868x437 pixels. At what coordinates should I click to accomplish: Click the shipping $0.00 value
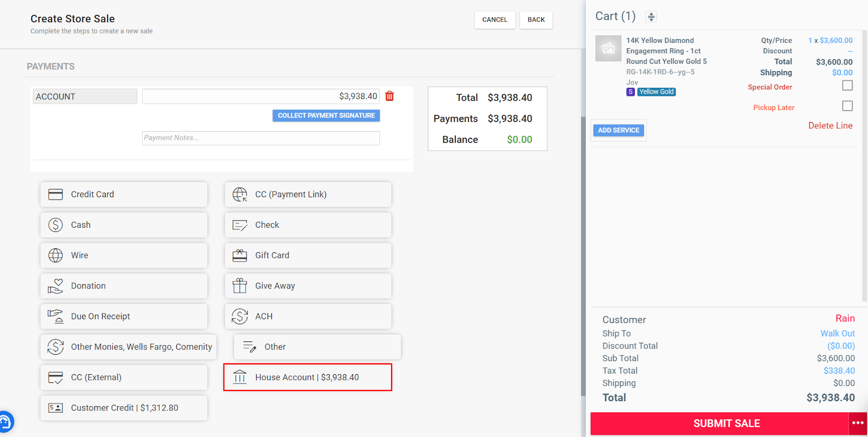coord(842,73)
